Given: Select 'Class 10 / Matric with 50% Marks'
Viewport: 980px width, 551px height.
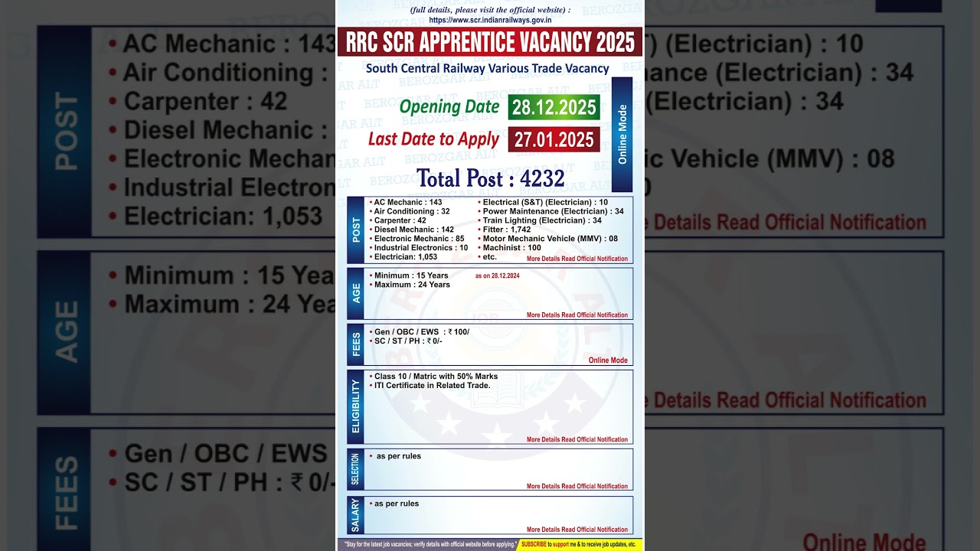Looking at the screenshot, I should 434,377.
